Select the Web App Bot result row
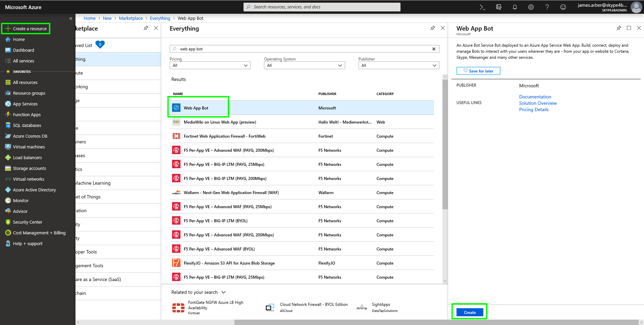 click(302, 108)
